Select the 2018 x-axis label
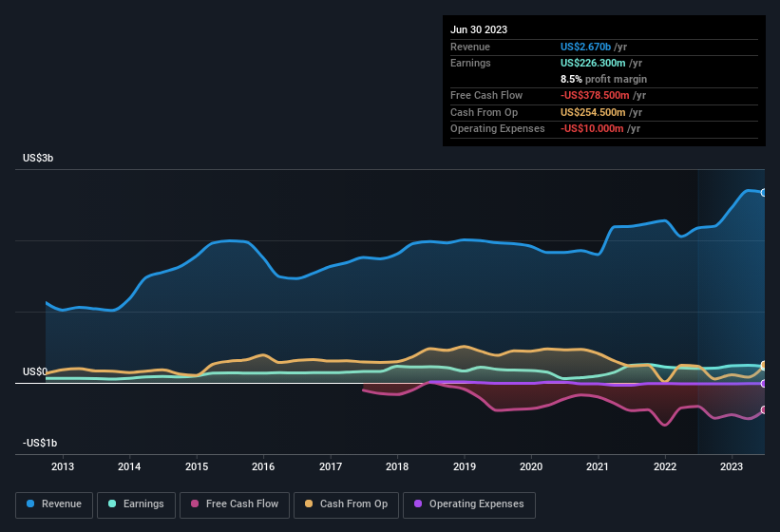 397,466
